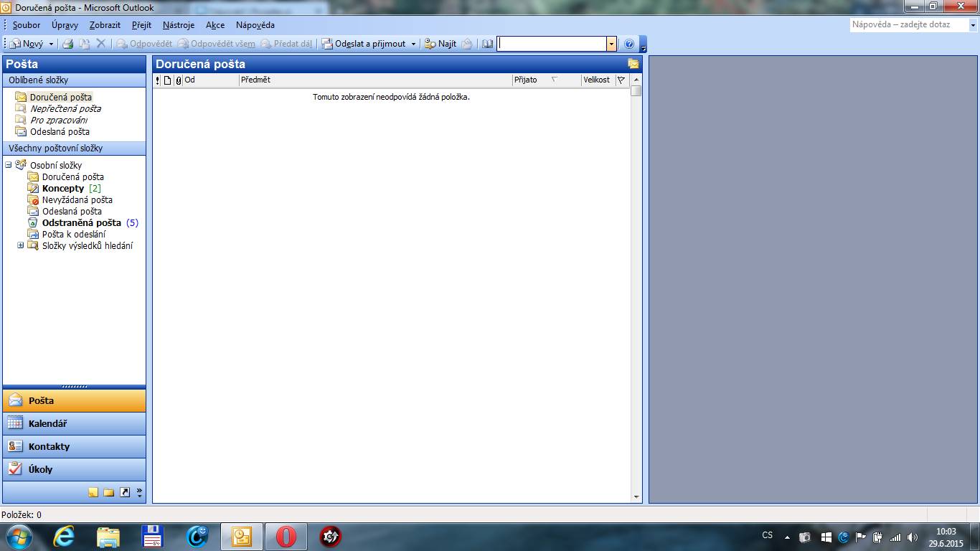Open the contact search combo dropdown arrow
Image resolution: width=980 pixels, height=551 pixels.
point(611,44)
